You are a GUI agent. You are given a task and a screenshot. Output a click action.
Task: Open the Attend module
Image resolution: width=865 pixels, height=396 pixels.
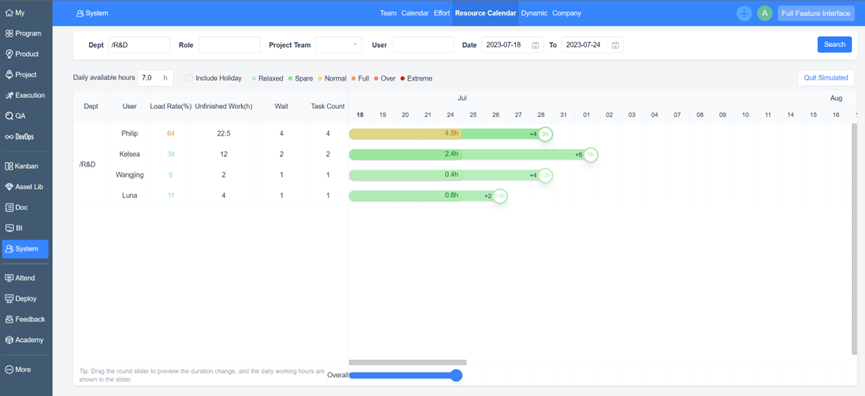click(21, 278)
